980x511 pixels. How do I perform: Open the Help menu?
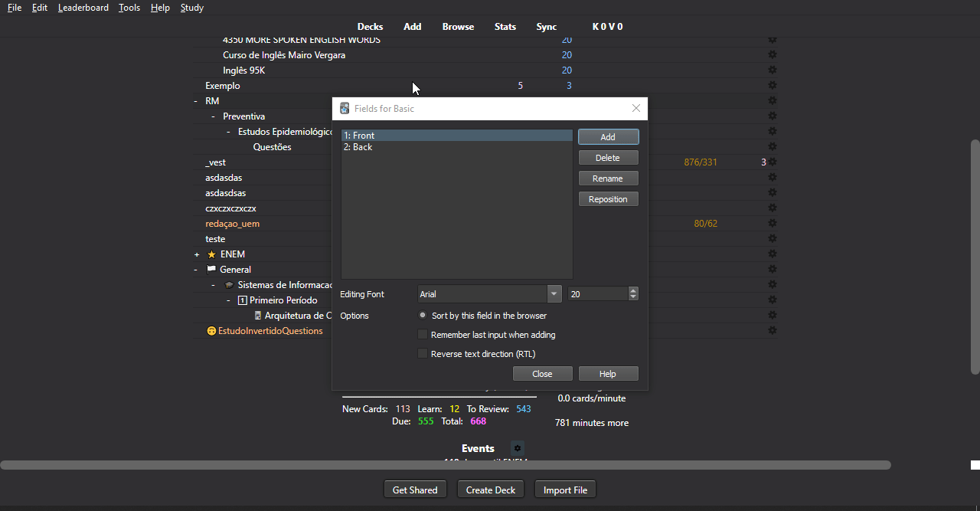tap(160, 8)
